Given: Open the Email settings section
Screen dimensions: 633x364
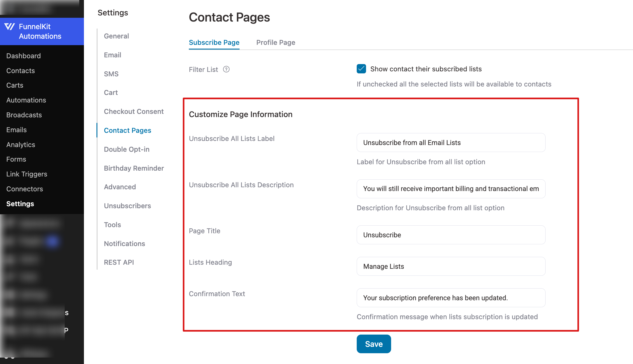Looking at the screenshot, I should click(112, 55).
